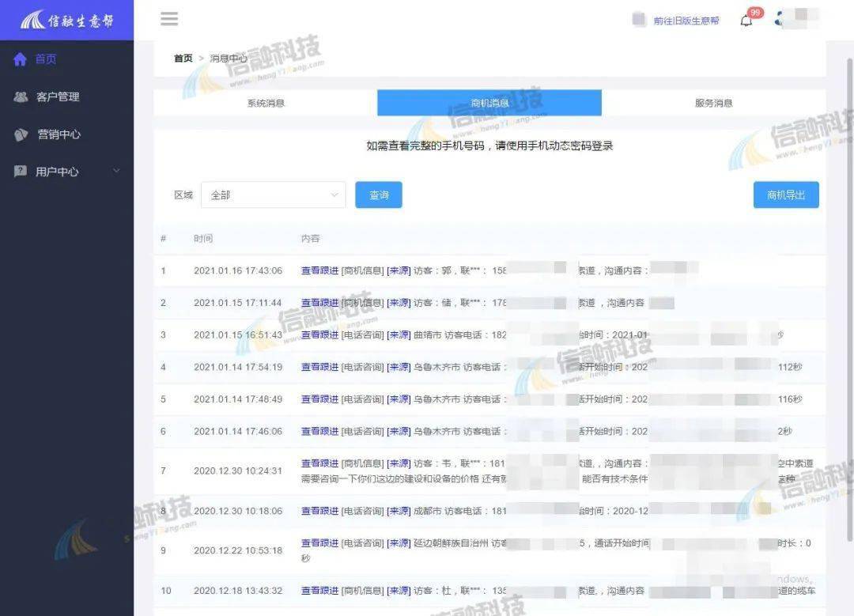This screenshot has height=616, width=854.
Task: Click timestamp 2021.01.16 17:43:06
Action: pyautogui.click(x=238, y=270)
